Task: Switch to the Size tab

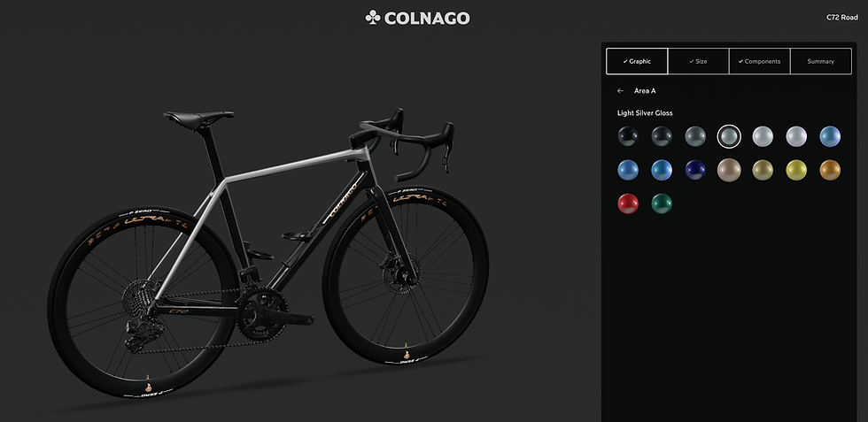Action: [x=699, y=61]
